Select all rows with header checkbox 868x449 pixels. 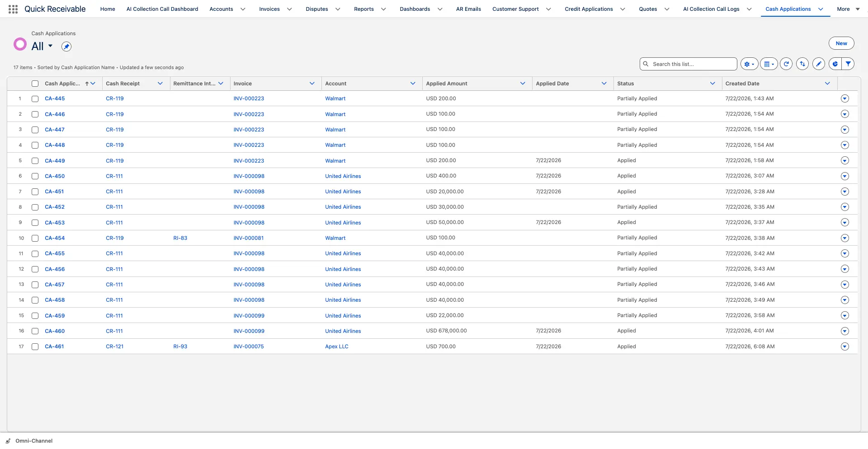[35, 84]
